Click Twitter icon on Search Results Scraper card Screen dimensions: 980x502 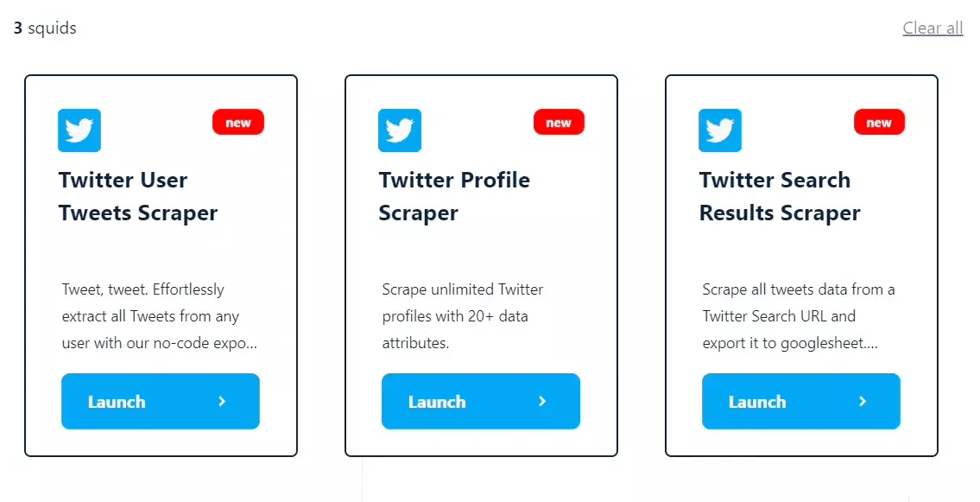[x=720, y=130]
